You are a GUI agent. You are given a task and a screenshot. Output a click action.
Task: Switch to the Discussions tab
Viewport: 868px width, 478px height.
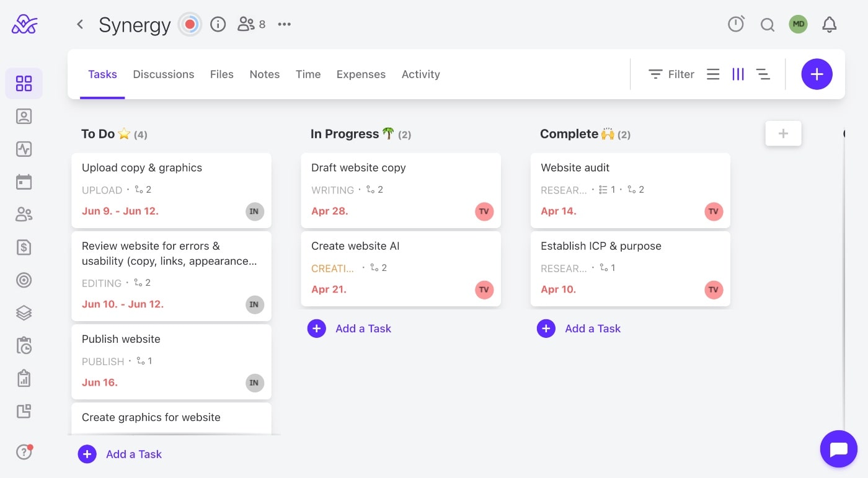[x=164, y=74]
